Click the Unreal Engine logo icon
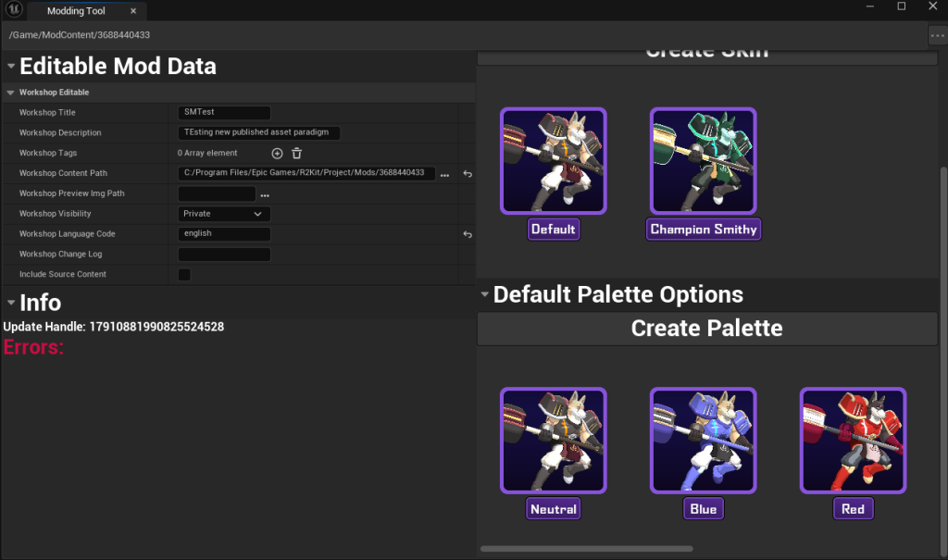Screen dimensions: 948x560 pyautogui.click(x=14, y=9)
